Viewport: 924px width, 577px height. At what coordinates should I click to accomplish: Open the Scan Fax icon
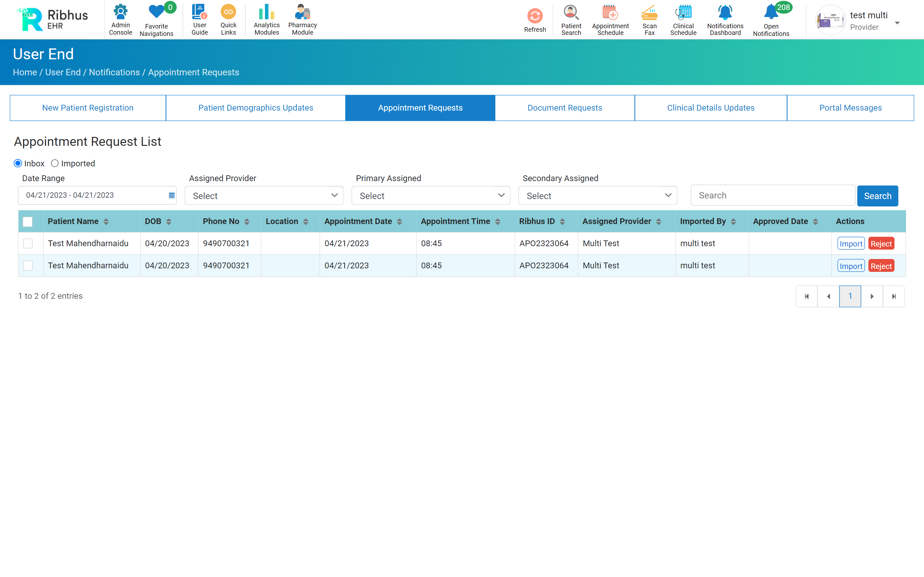(x=649, y=13)
